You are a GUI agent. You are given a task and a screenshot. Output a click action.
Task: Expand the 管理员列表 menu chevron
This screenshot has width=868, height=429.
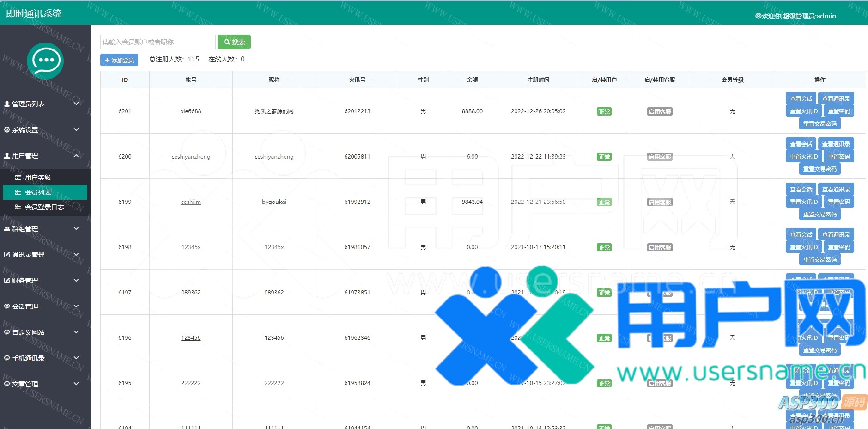(x=76, y=104)
